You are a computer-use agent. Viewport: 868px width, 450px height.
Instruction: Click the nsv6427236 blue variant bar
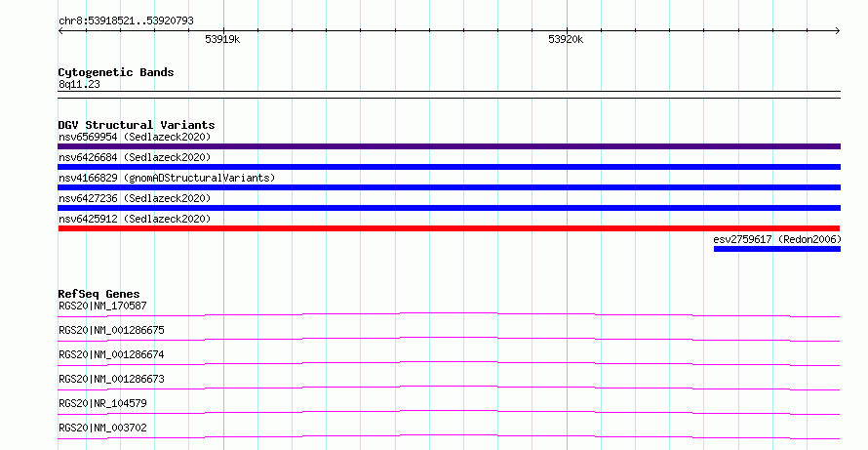pyautogui.click(x=449, y=208)
